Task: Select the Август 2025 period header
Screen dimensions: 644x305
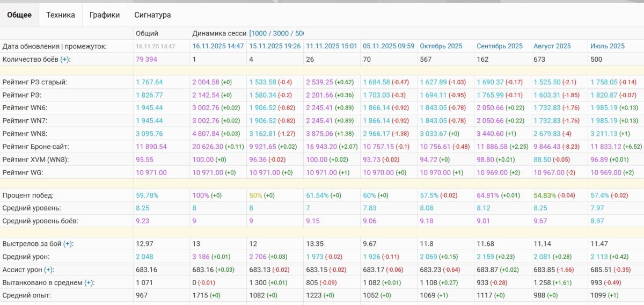Action: click(552, 46)
